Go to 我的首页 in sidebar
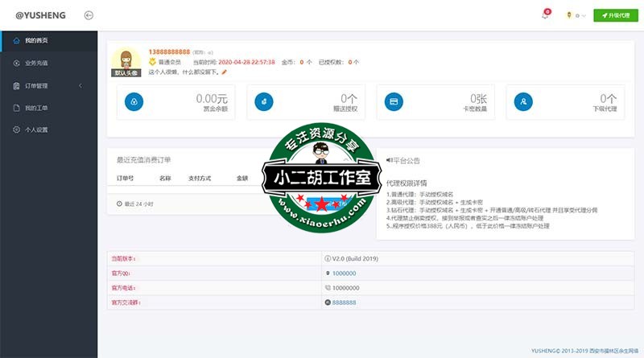The width and height of the screenshot is (644, 358). tap(36, 40)
